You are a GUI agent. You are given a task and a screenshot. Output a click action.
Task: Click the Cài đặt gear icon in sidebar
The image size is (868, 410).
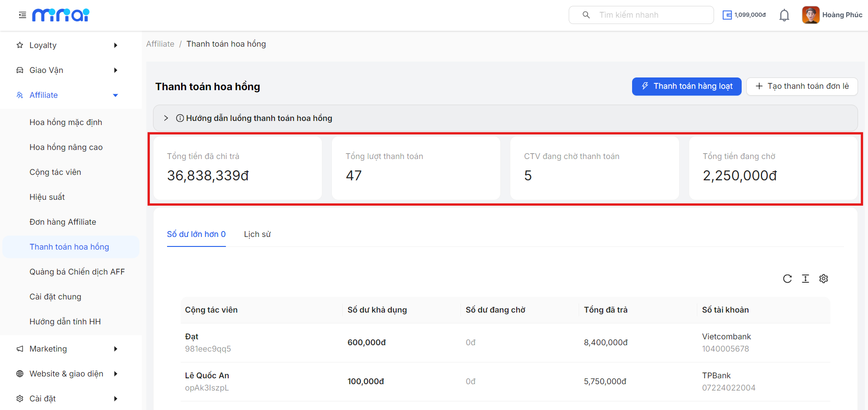point(20,399)
